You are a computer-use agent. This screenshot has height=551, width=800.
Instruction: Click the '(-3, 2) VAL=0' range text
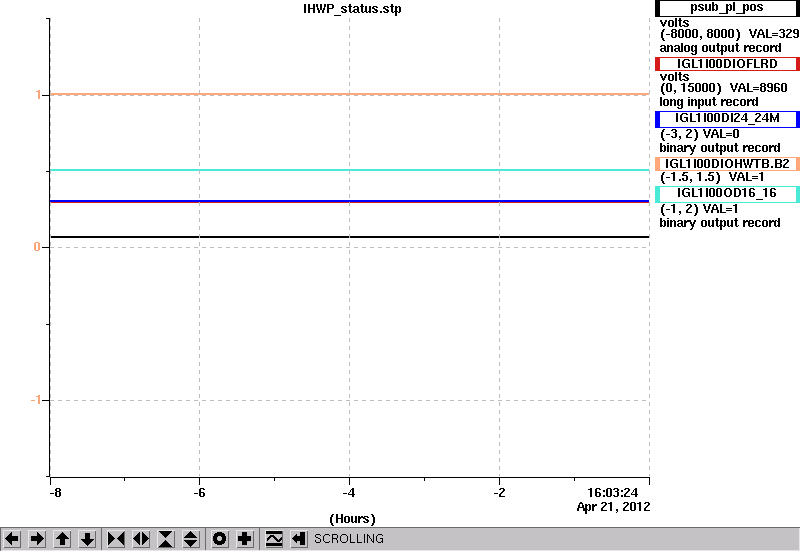click(699, 134)
